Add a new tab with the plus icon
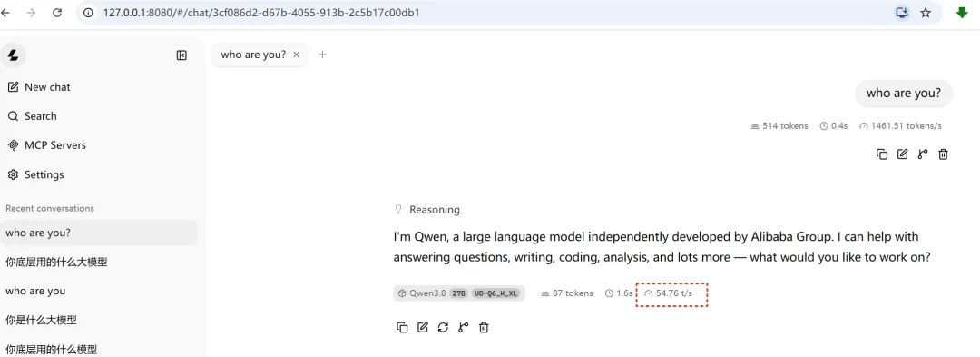Image resolution: width=980 pixels, height=357 pixels. 322,55
